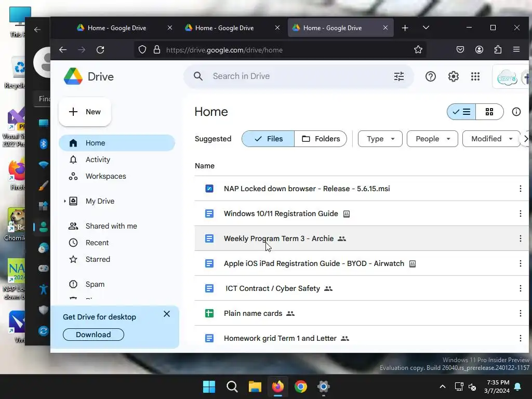Open a new Firefox tab
Viewport: 532px width, 399px height.
[405, 28]
